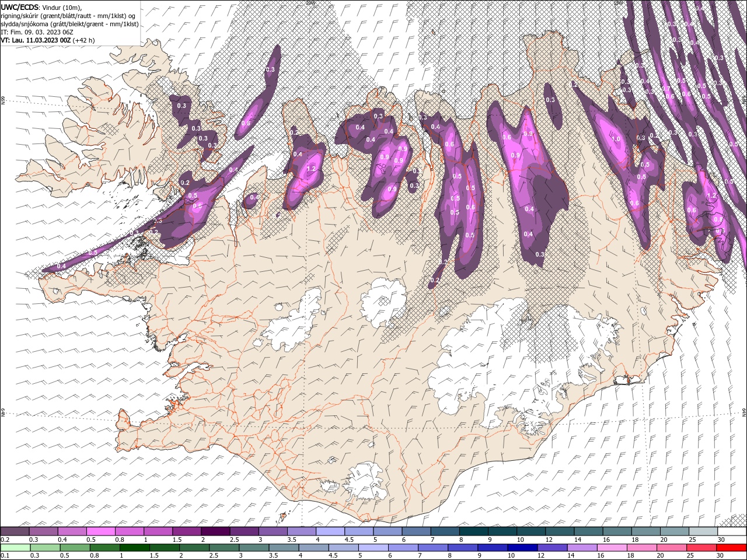Click the darkest green 1 rain-scale swatch
This screenshot has width=747, height=560.
[134, 548]
